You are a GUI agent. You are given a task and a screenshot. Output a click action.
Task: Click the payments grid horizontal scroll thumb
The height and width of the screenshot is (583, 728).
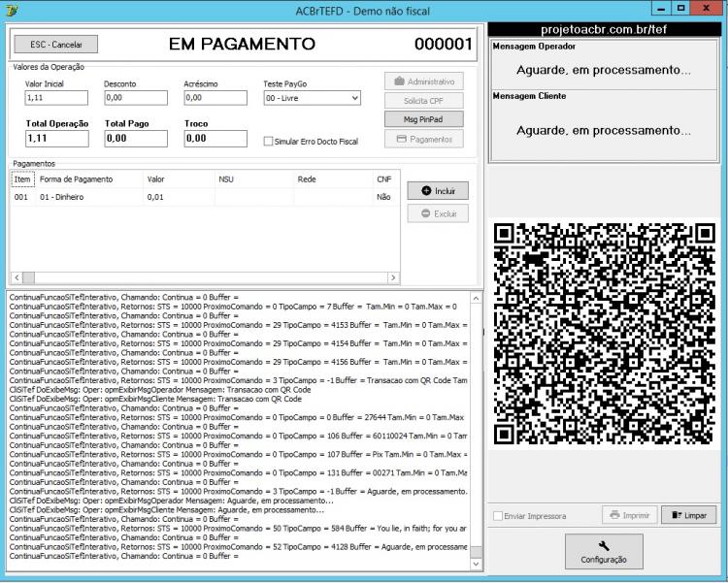pyautogui.click(x=29, y=277)
